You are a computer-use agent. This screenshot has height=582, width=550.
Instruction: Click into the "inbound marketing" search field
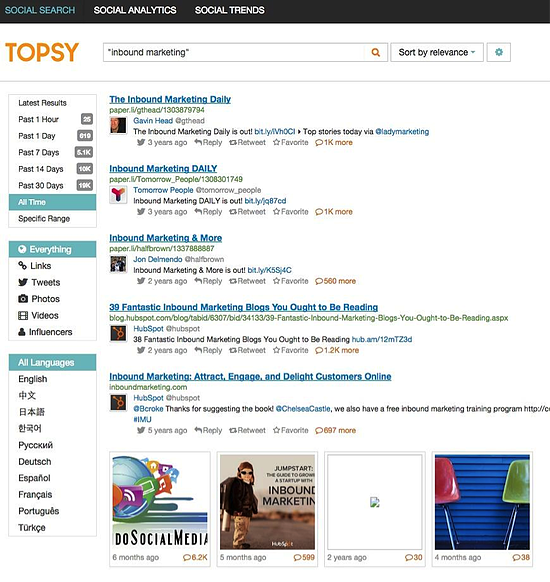[235, 52]
